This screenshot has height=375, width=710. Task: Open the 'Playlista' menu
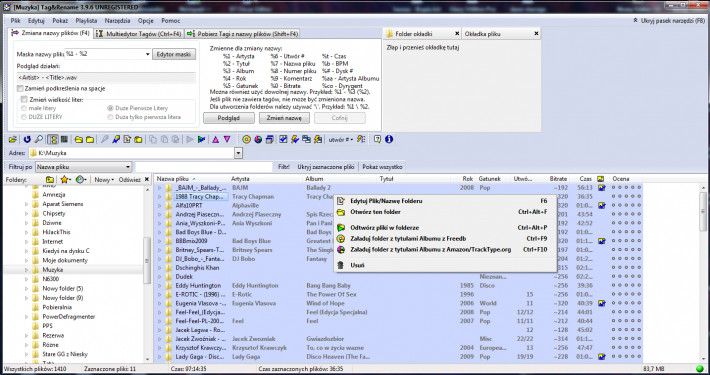point(86,21)
